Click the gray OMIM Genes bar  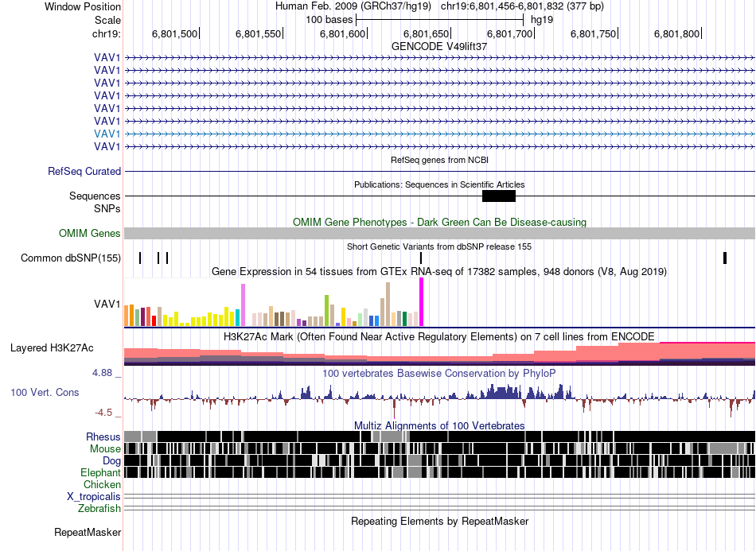(x=439, y=233)
